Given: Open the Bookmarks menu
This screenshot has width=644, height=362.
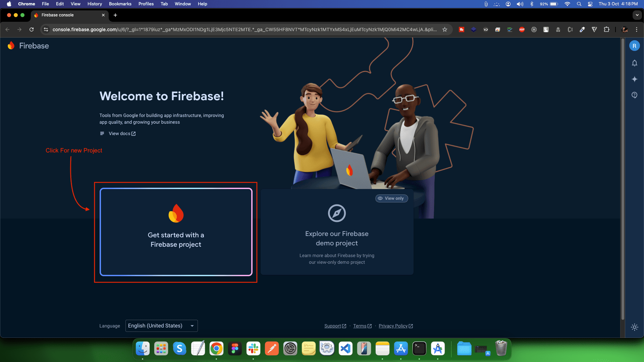Looking at the screenshot, I should (120, 4).
